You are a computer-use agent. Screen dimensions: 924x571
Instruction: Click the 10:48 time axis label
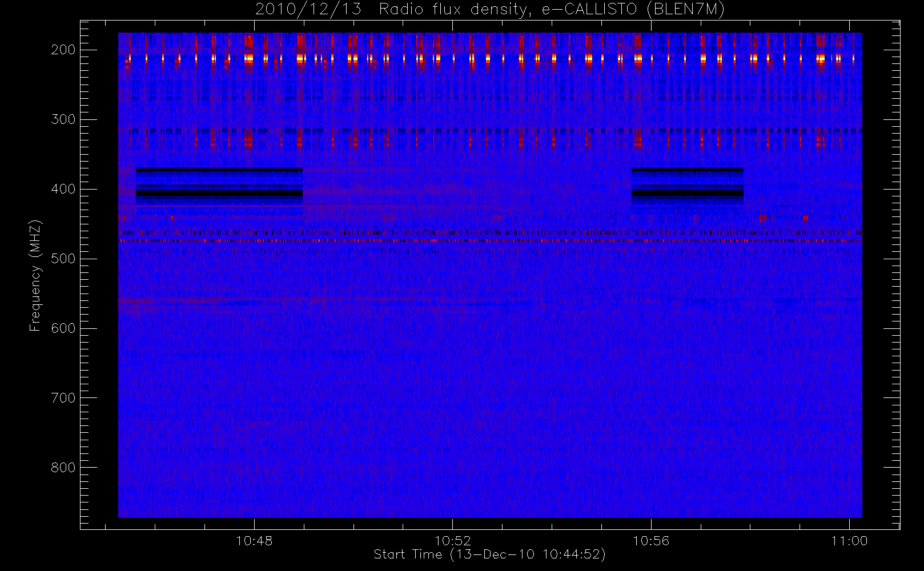tap(254, 541)
